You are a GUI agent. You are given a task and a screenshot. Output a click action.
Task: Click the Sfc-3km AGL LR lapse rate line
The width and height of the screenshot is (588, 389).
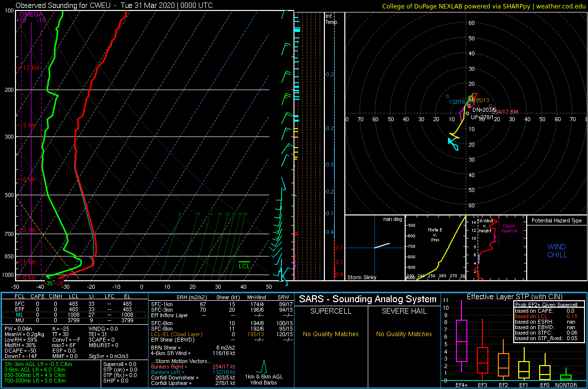tap(39, 364)
